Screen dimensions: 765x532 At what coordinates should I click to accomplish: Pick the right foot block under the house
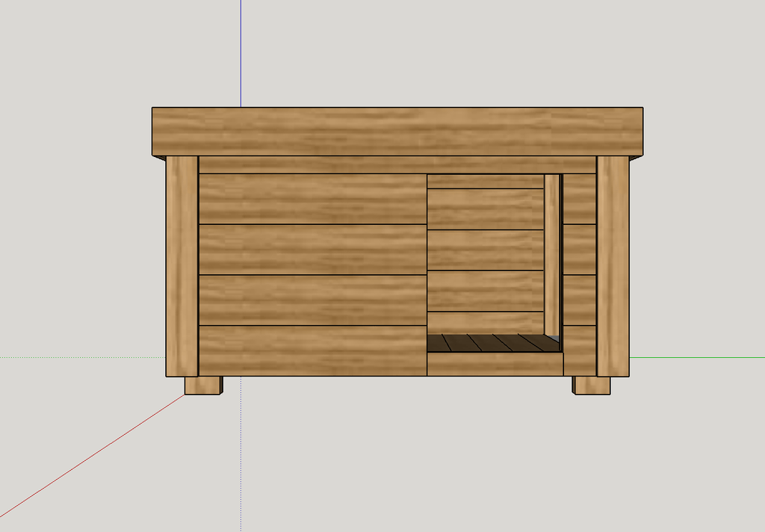coord(591,385)
